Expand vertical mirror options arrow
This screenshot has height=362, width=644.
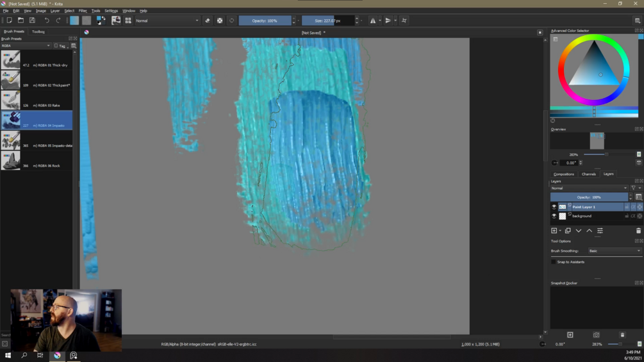pyautogui.click(x=395, y=21)
